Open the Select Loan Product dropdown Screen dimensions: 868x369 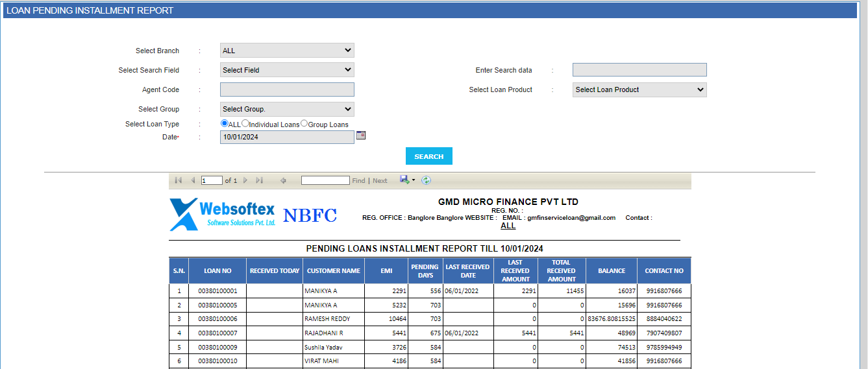[x=639, y=89]
